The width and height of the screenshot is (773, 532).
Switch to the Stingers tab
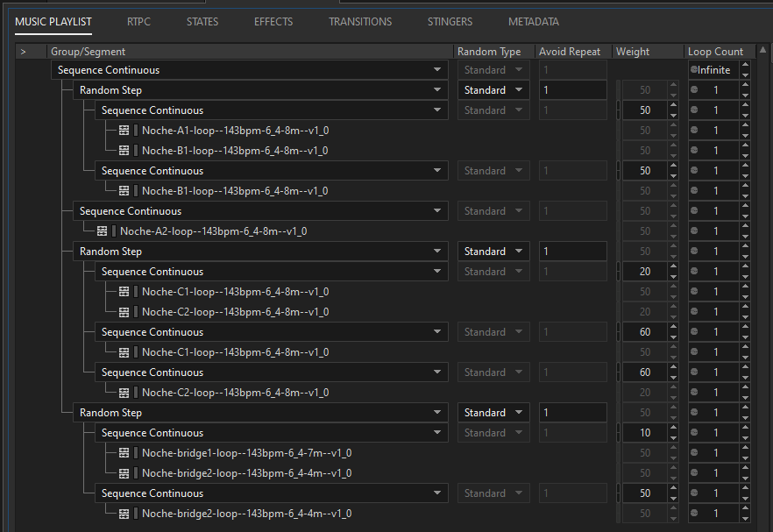click(450, 22)
